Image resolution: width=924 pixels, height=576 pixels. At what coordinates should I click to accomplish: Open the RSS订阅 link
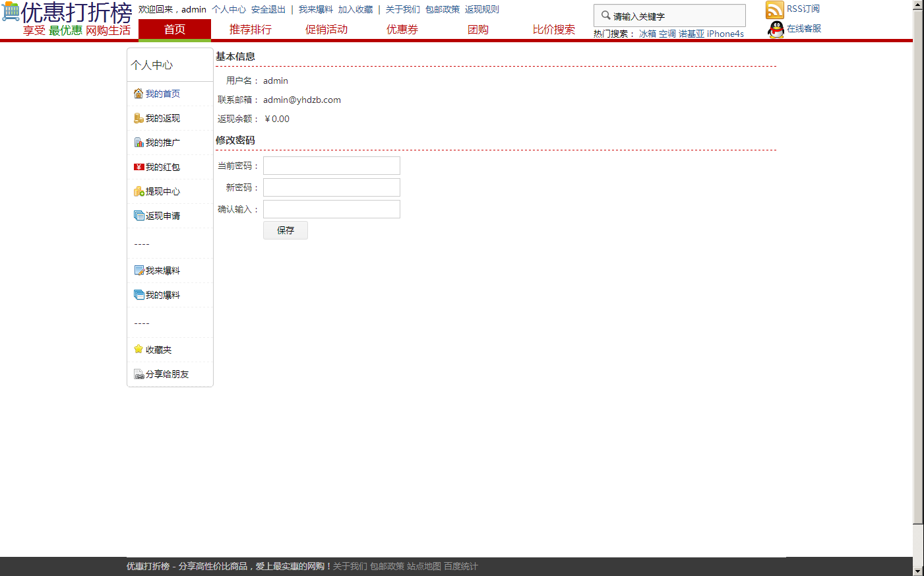point(803,9)
